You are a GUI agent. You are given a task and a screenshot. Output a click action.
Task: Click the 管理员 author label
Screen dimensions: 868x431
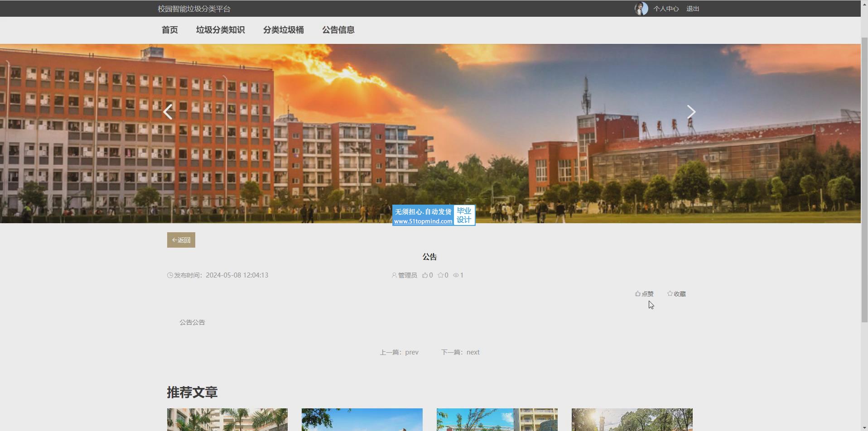[x=408, y=275]
